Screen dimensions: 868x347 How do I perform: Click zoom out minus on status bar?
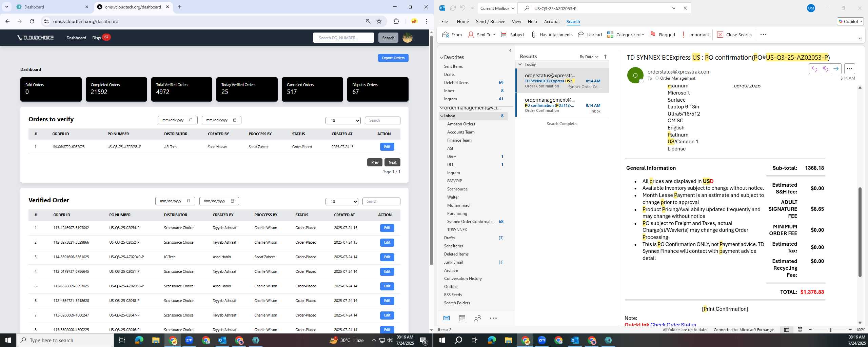point(810,330)
